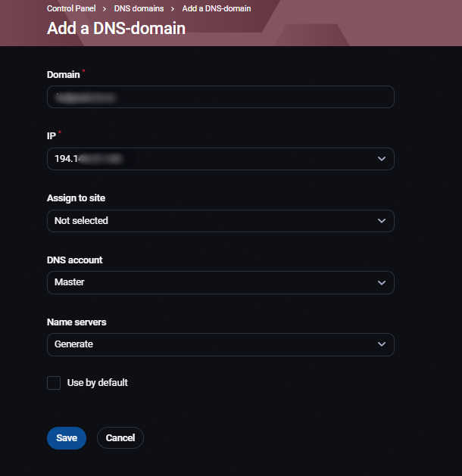Open the Name servers Generate dropdown
This screenshot has height=476, width=462.
212,344
